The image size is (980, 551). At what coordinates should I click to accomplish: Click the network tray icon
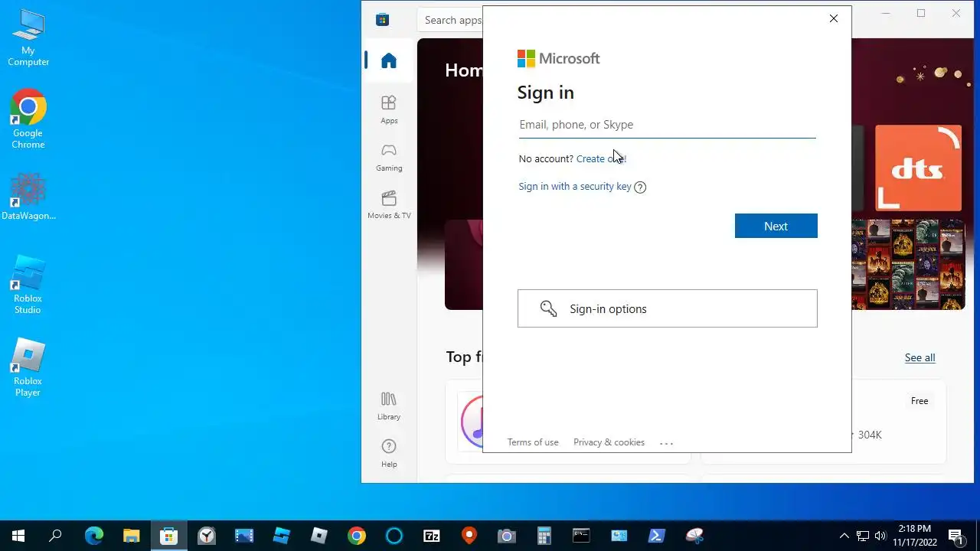click(x=863, y=536)
